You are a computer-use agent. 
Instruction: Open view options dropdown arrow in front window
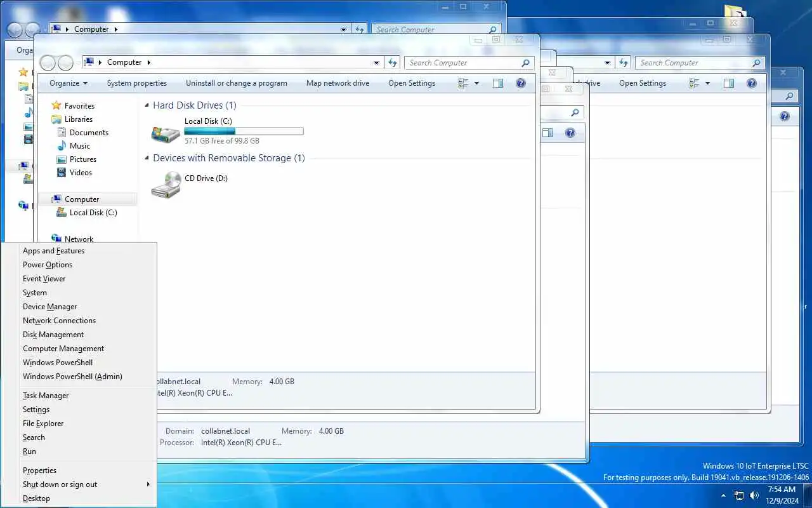click(x=476, y=83)
